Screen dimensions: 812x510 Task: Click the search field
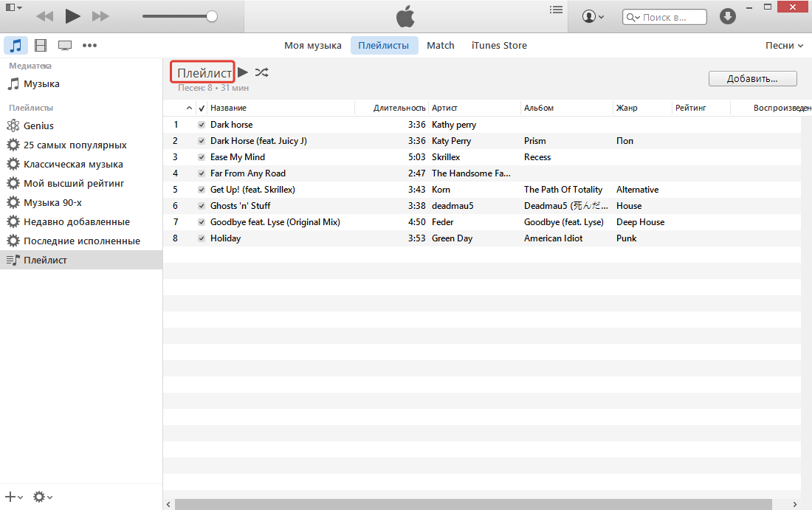[x=664, y=17]
